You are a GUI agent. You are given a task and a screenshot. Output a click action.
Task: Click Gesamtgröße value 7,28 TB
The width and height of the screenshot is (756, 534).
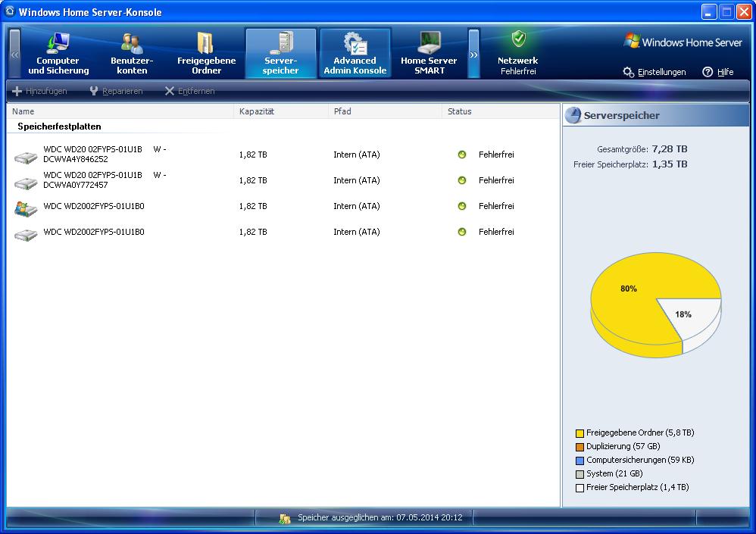tap(670, 149)
